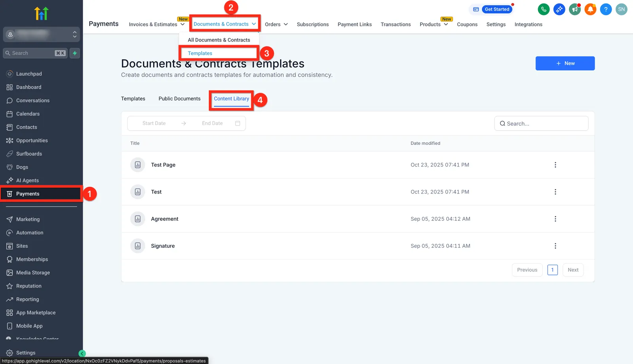The height and width of the screenshot is (364, 633).
Task: Open the phone dialer icon
Action: tap(544, 9)
